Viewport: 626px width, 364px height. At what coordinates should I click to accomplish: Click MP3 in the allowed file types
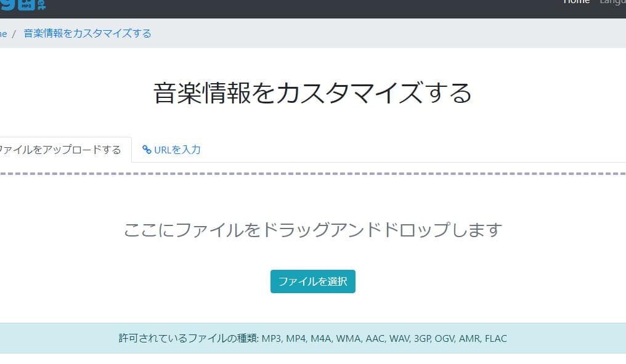pyautogui.click(x=272, y=338)
